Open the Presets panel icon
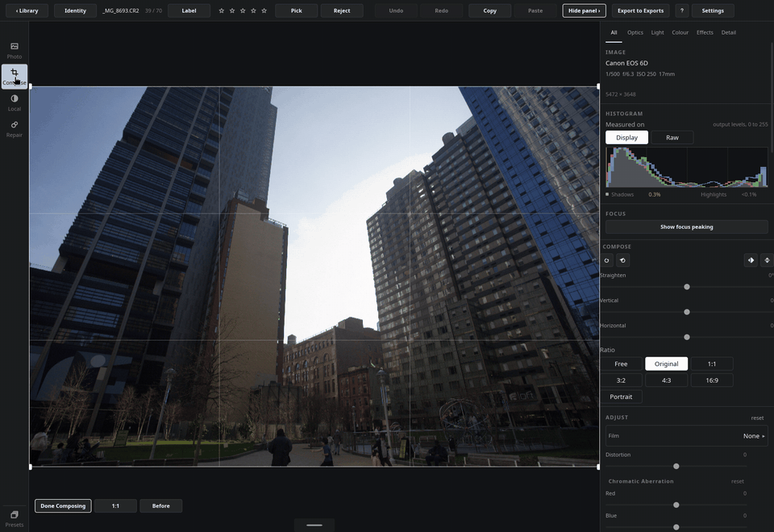 click(15, 518)
